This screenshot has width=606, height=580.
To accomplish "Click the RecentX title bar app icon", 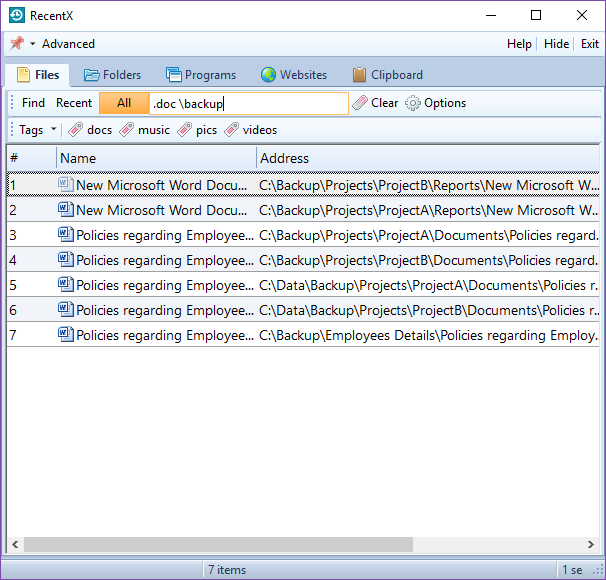I will pos(17,15).
